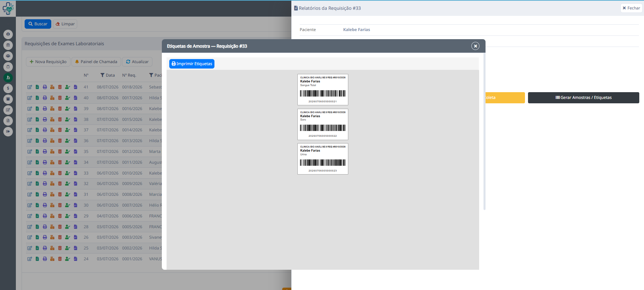Click patient name Kalebe Farias in reports panel
644x290 pixels.
[356, 30]
